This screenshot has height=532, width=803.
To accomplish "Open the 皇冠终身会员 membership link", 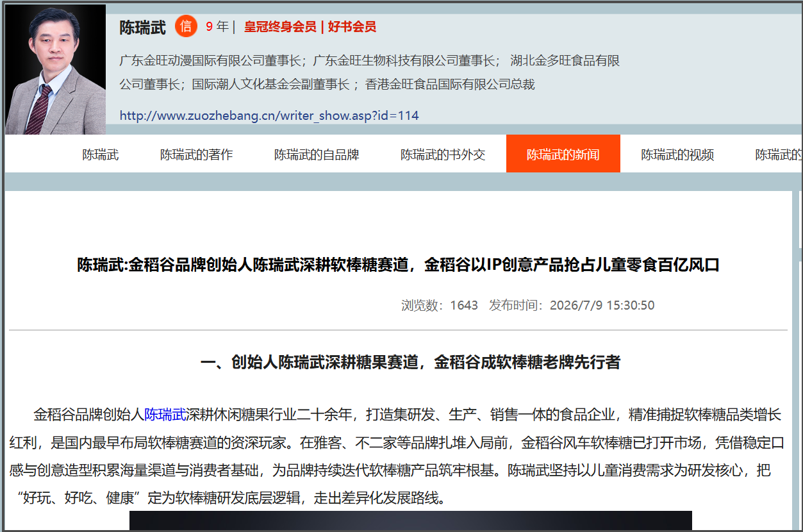I will click(280, 27).
